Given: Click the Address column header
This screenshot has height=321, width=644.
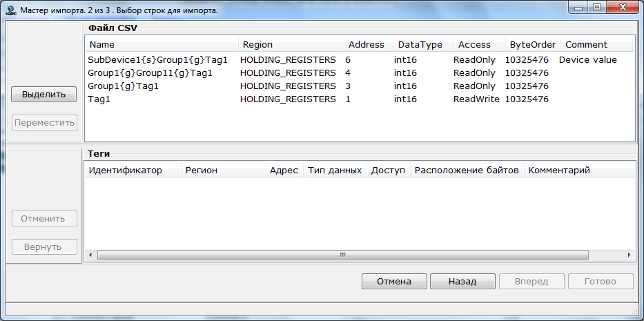Looking at the screenshot, I should (369, 44).
